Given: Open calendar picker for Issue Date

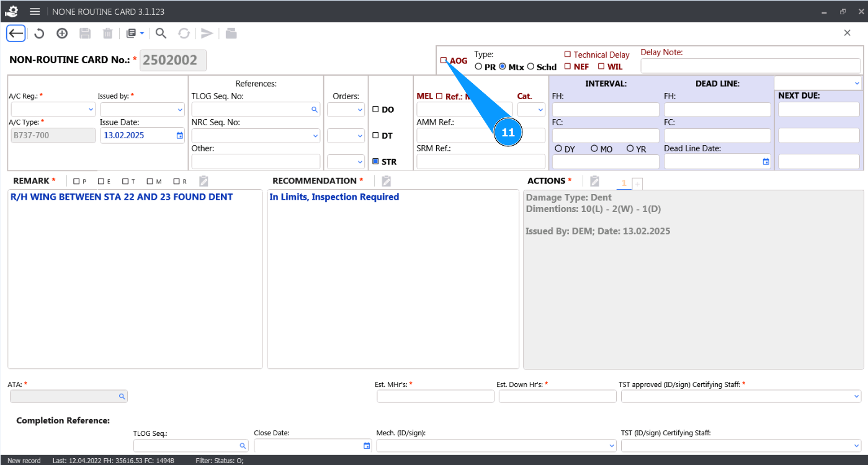Looking at the screenshot, I should pos(180,135).
